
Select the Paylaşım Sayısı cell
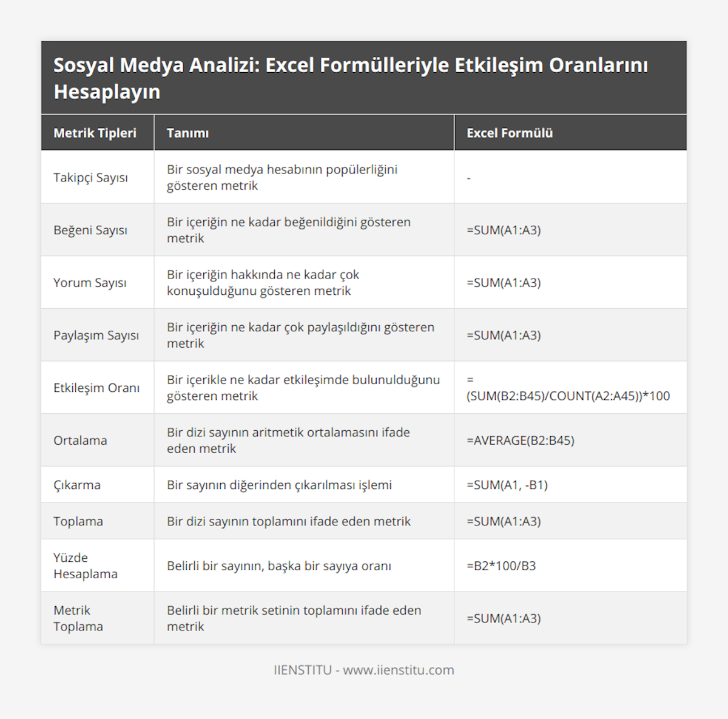[x=96, y=335]
